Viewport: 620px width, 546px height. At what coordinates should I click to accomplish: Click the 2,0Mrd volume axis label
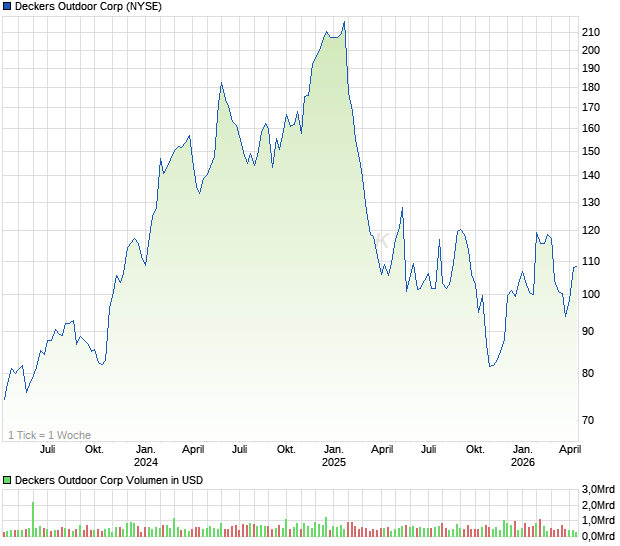pos(598,505)
